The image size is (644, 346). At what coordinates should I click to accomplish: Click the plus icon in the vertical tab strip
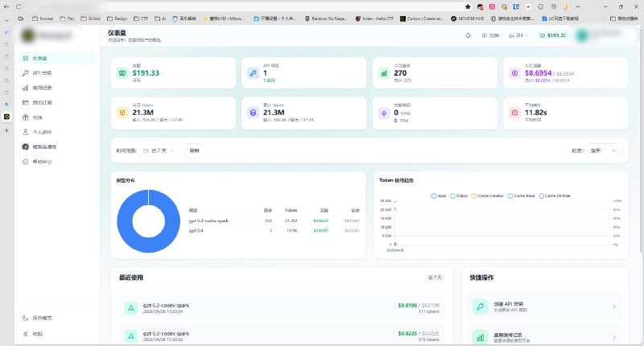coord(6,130)
